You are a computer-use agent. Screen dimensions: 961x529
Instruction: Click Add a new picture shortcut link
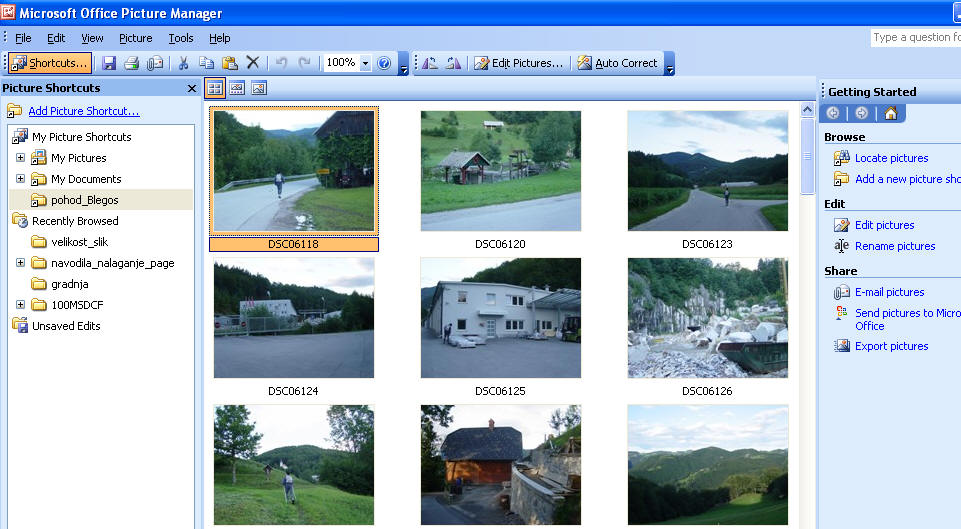[x=908, y=179]
